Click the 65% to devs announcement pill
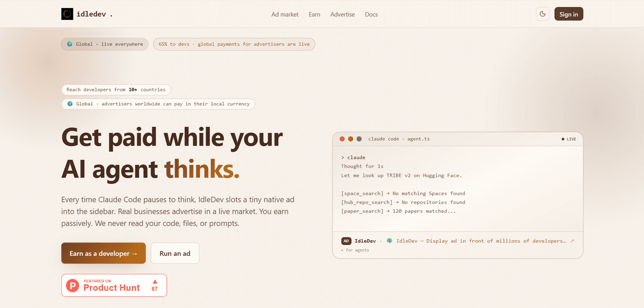 tap(234, 44)
